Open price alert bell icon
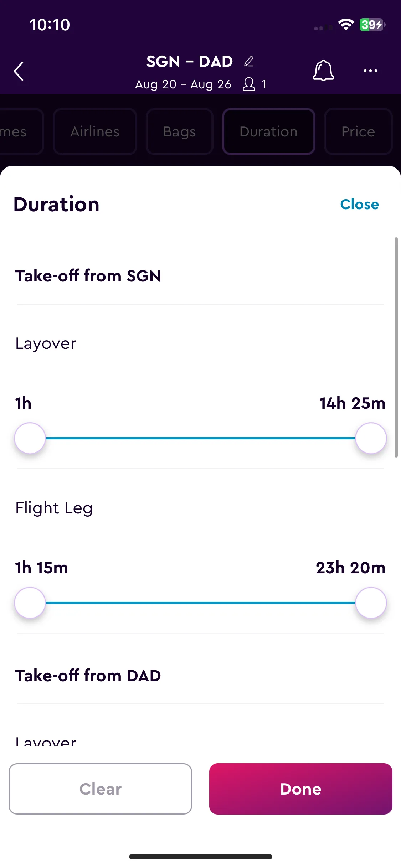This screenshot has width=401, height=868. pos(323,70)
